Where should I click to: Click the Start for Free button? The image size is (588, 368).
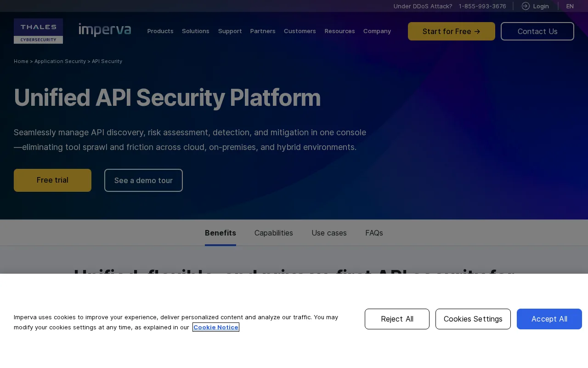pyautogui.click(x=452, y=31)
